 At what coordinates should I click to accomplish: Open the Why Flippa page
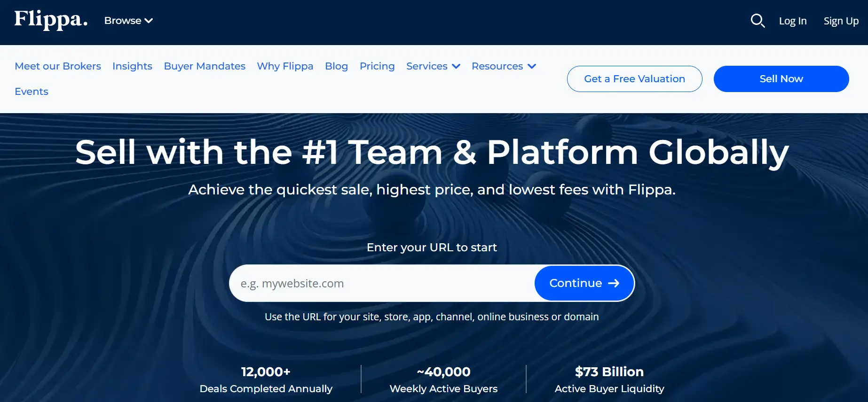pyautogui.click(x=285, y=66)
